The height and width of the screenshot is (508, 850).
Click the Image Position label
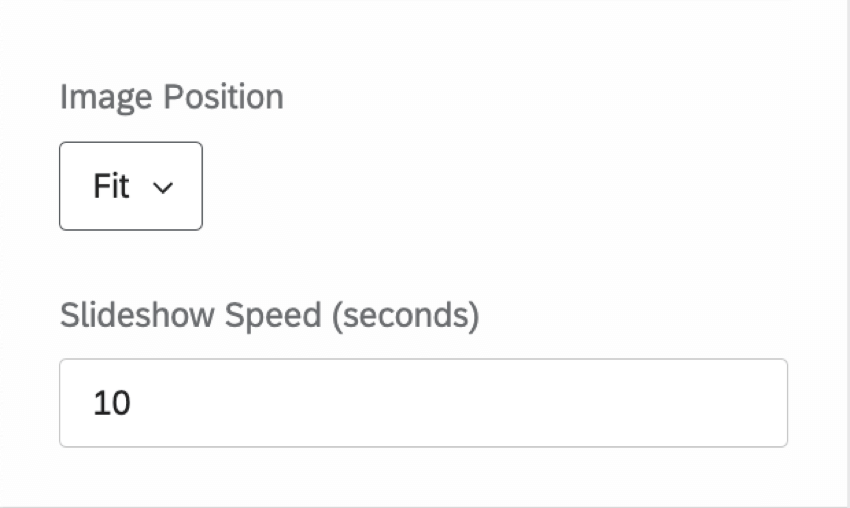point(171,97)
